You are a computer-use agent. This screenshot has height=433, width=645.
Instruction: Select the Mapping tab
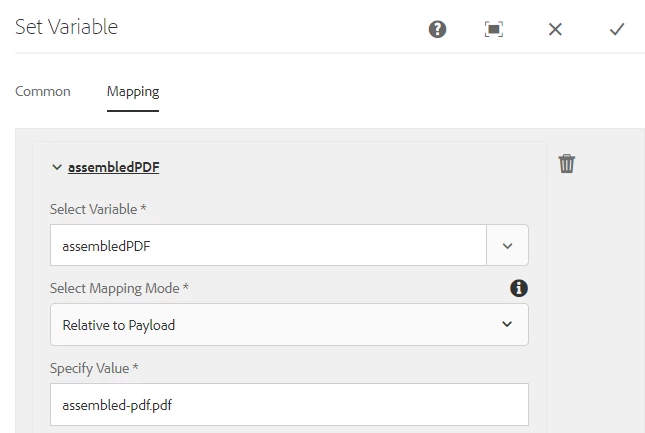(x=133, y=91)
